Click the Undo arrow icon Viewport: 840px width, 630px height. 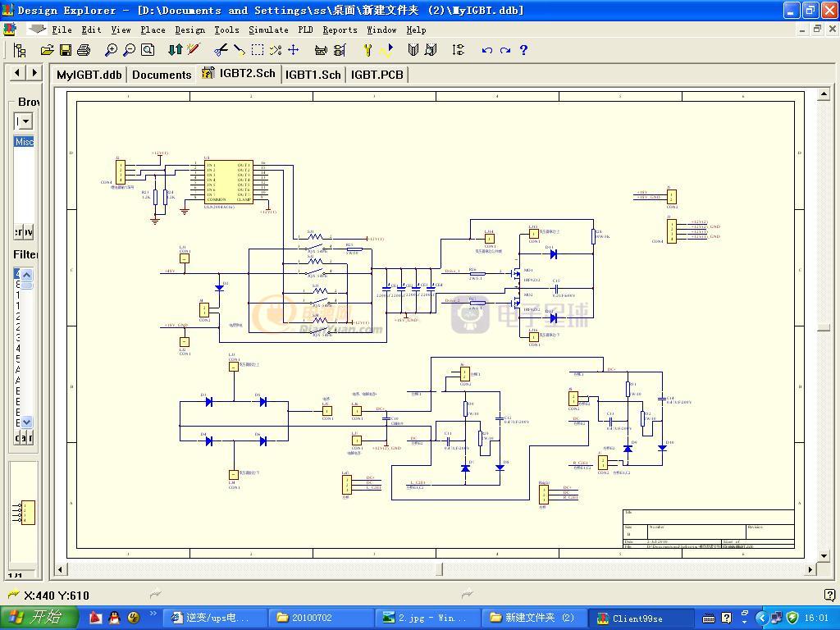pos(487,50)
